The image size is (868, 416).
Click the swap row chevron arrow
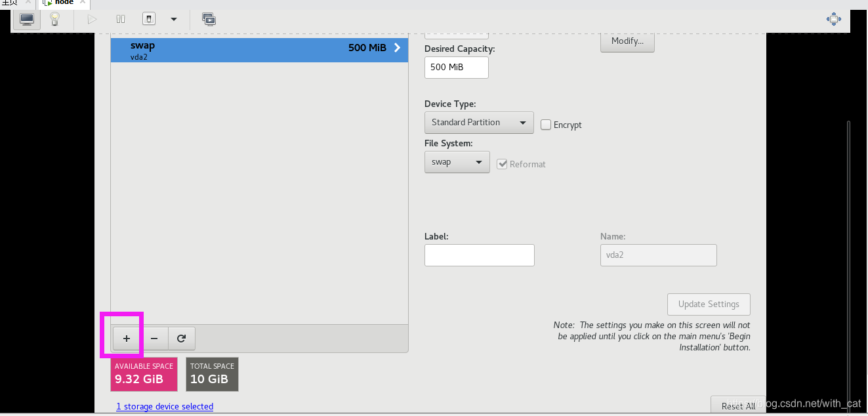click(397, 47)
